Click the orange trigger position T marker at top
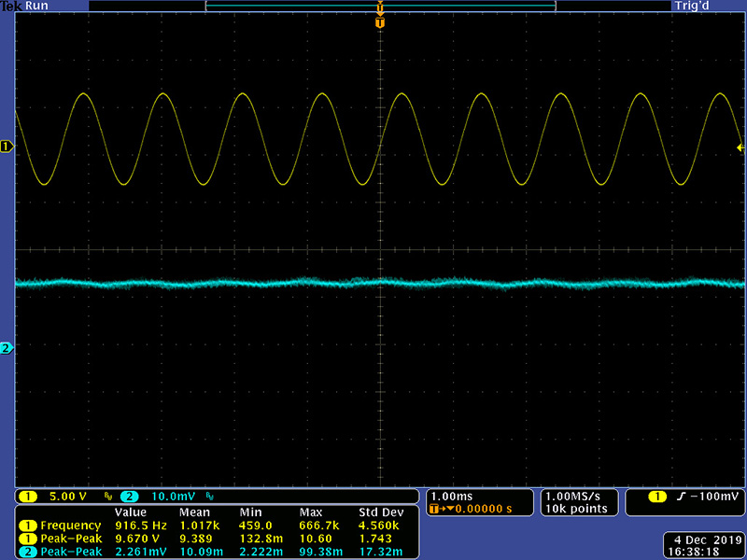 tap(380, 22)
